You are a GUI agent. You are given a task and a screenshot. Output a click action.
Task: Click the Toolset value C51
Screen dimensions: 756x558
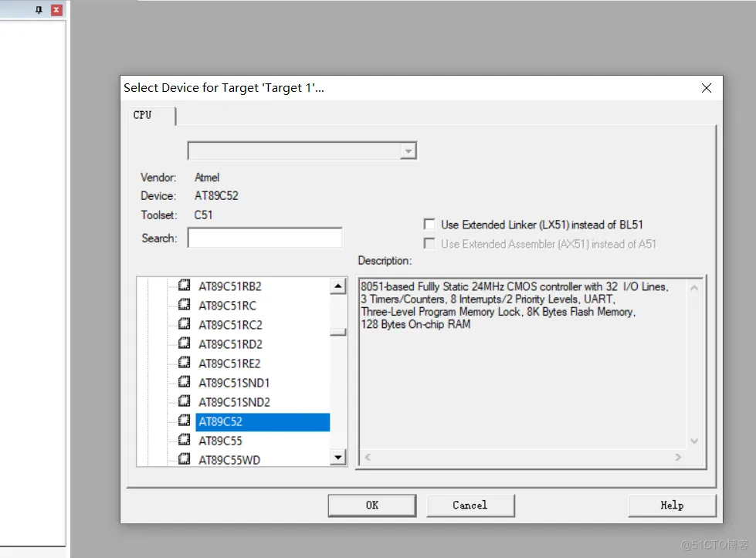(203, 215)
